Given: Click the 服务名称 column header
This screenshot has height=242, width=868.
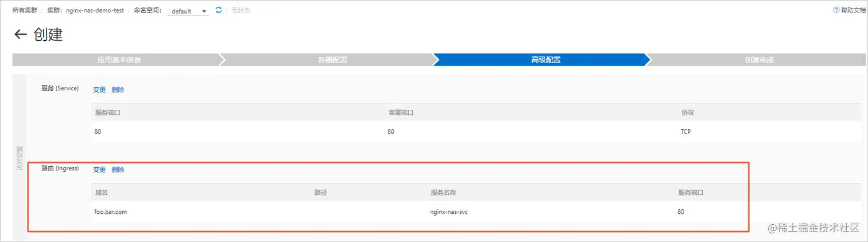Looking at the screenshot, I should pyautogui.click(x=443, y=192).
